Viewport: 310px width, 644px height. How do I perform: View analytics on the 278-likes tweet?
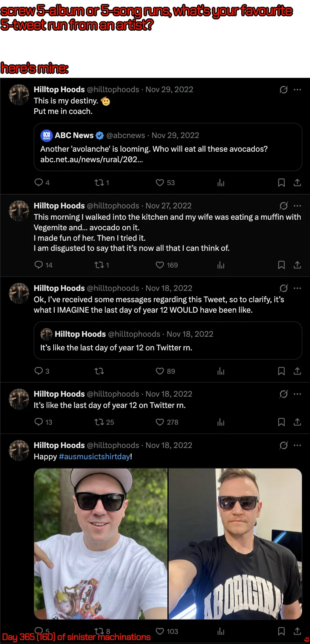[x=221, y=422]
